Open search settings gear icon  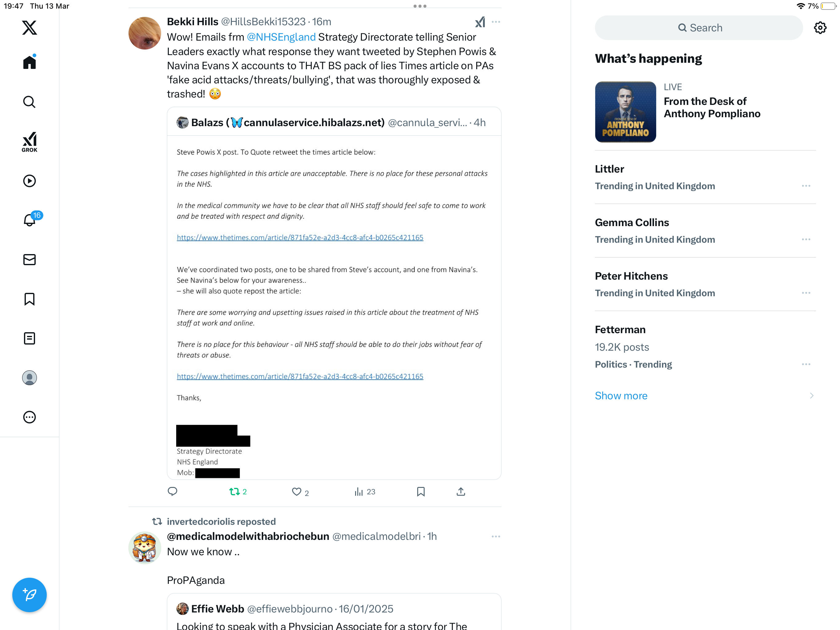point(820,28)
